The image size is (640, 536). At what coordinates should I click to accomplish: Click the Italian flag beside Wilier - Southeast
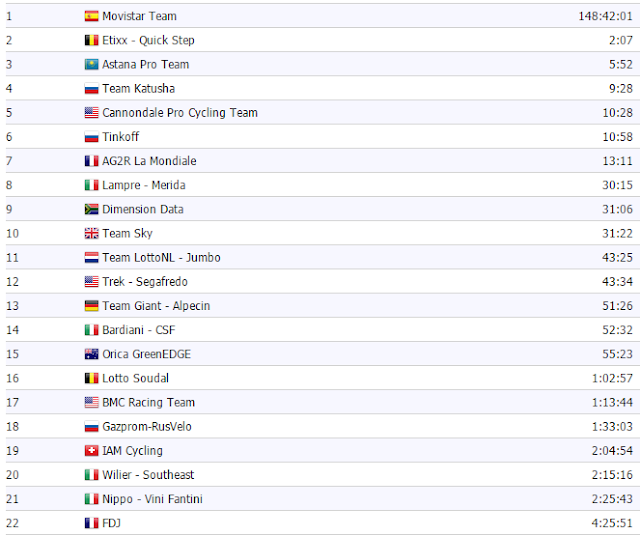click(x=91, y=475)
